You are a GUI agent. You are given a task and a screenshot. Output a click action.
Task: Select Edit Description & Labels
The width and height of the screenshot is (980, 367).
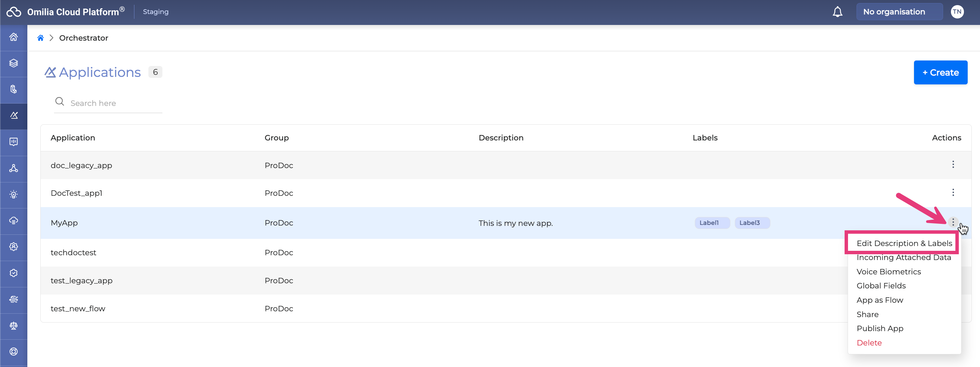[x=904, y=243]
